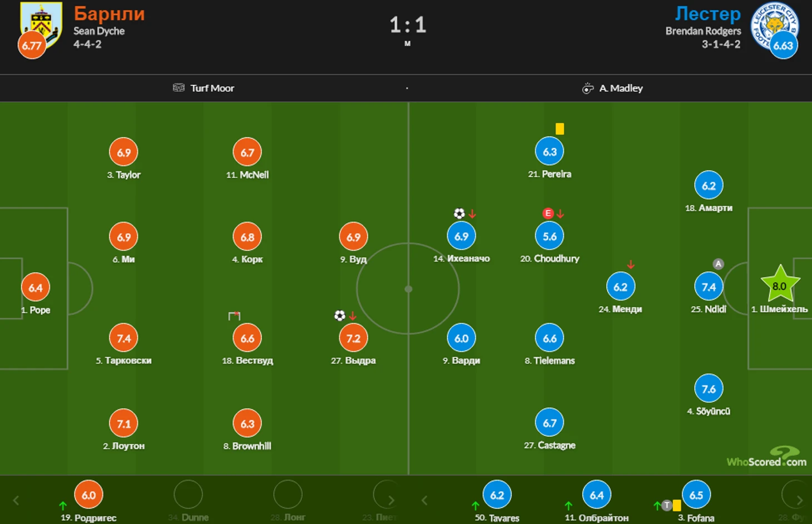Select Söyüncü's 7.6 rating circle
Screen dimensions: 812x524
(709, 389)
